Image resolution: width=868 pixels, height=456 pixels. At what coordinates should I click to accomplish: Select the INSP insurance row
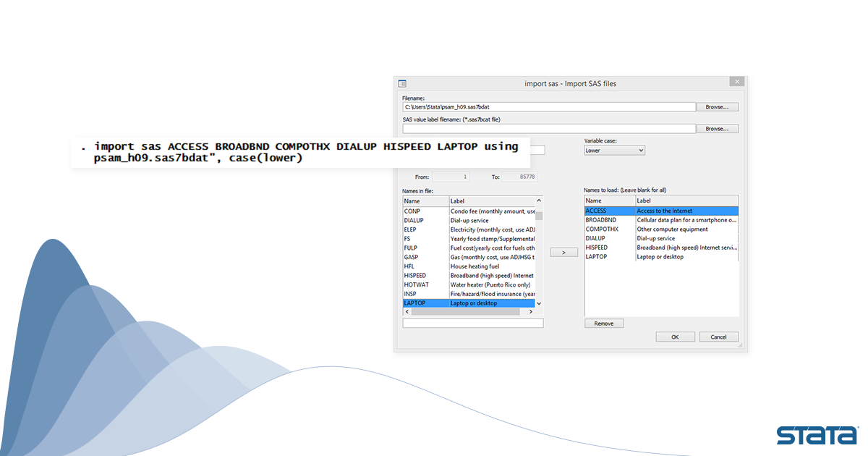[x=469, y=294]
